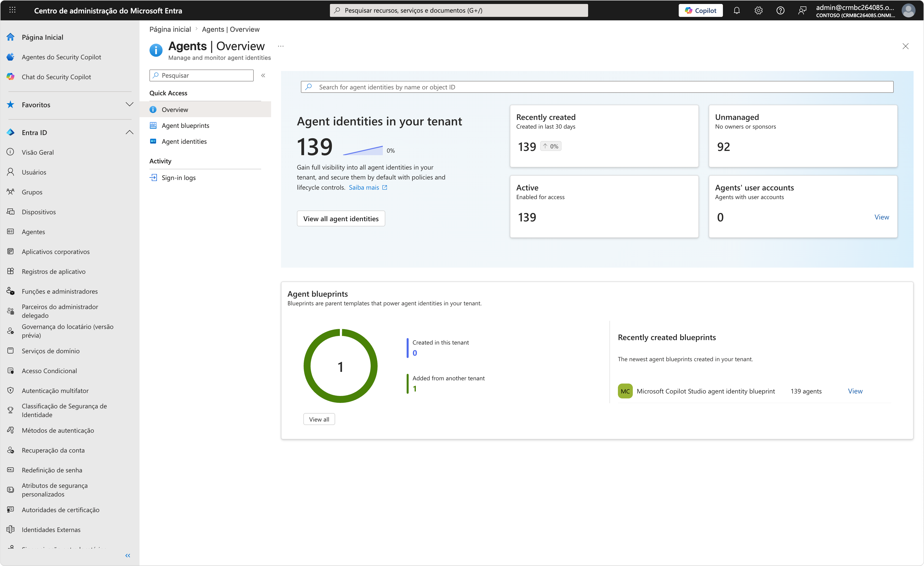Open the Unmanaged agents card
The image size is (924, 566).
coord(803,136)
